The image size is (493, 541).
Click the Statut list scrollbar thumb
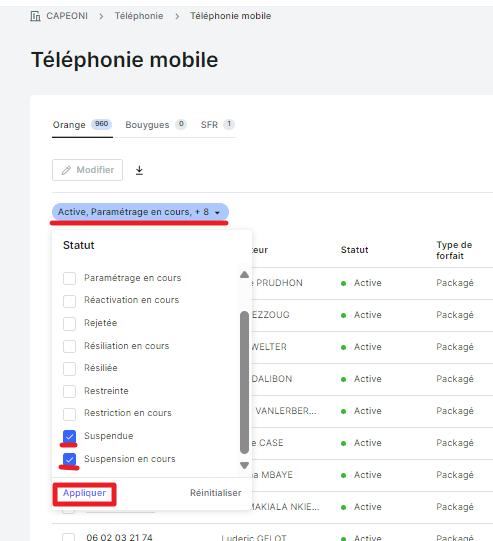tap(244, 382)
